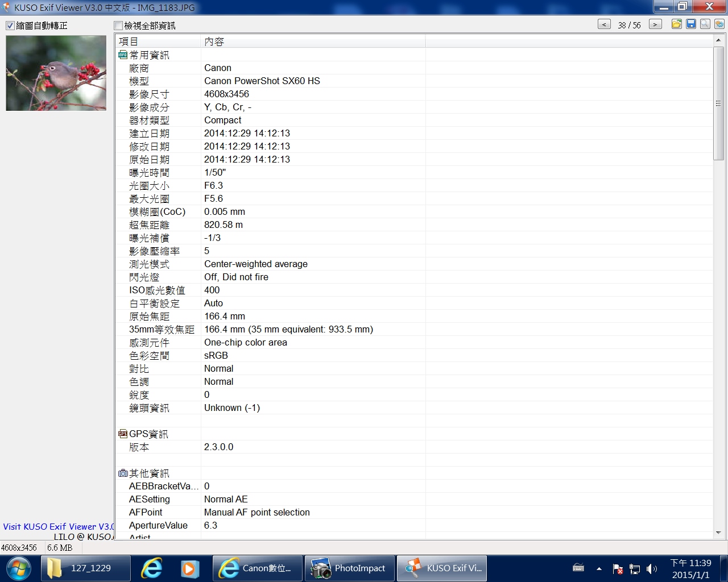This screenshot has width=728, height=582.
Task: Select the 影像壓縮率 row
Action: (413, 251)
